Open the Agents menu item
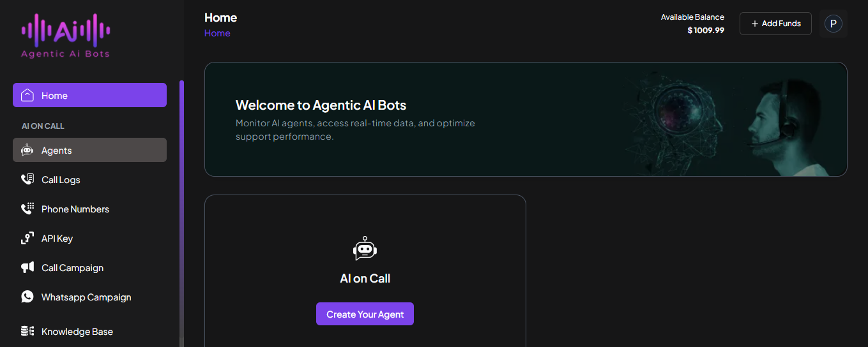Image resolution: width=868 pixels, height=347 pixels. pos(57,151)
